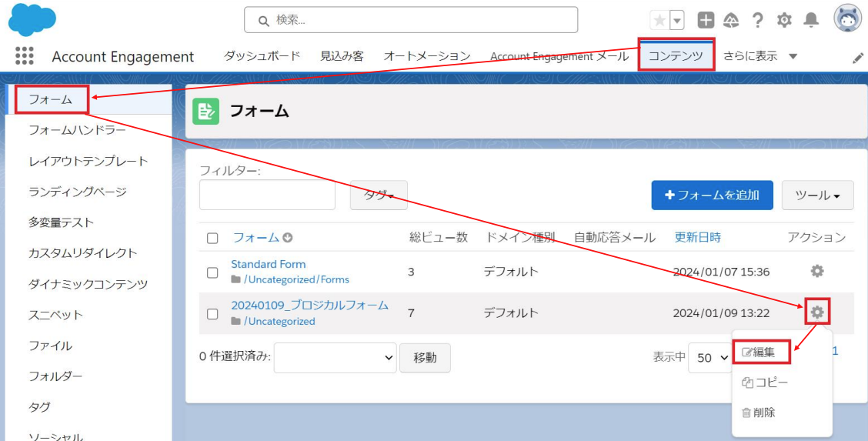Screen dimensions: 868x441
Task: Open the setup gear in header
Action: coord(784,21)
